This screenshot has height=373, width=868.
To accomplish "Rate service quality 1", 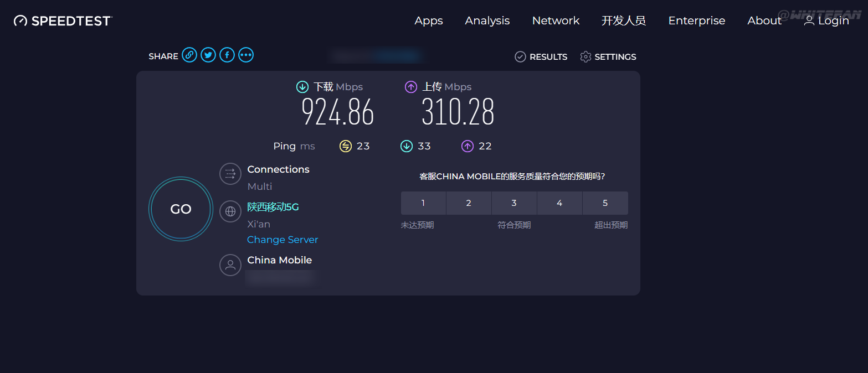I will point(423,203).
